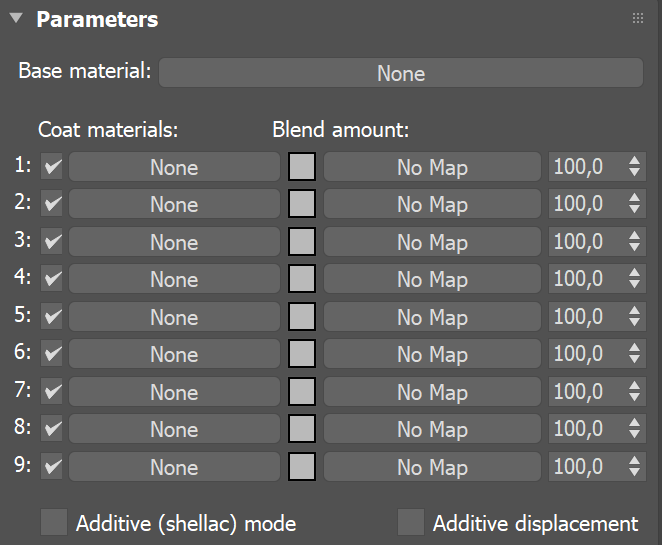Click spinner arrows for coat 2 blend amount

tap(634, 204)
